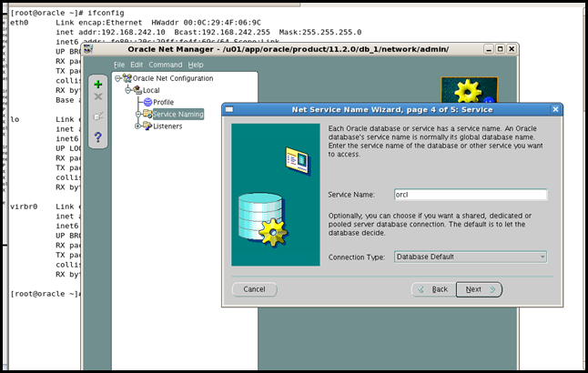Select the Local tree item label
Viewport: 588px width, 373px height.
pos(151,90)
